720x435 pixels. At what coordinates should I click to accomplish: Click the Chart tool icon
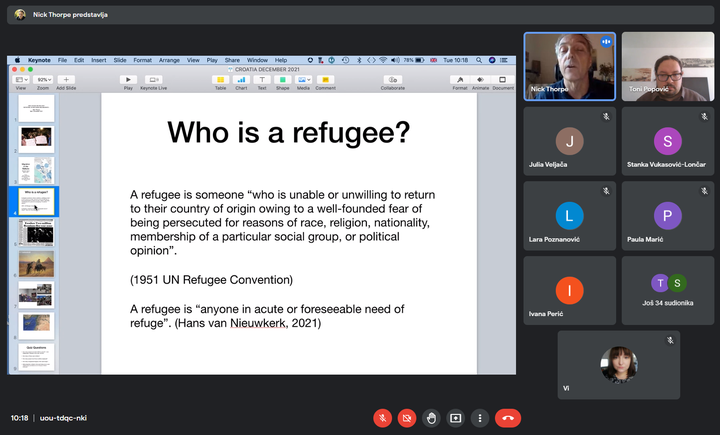point(241,79)
